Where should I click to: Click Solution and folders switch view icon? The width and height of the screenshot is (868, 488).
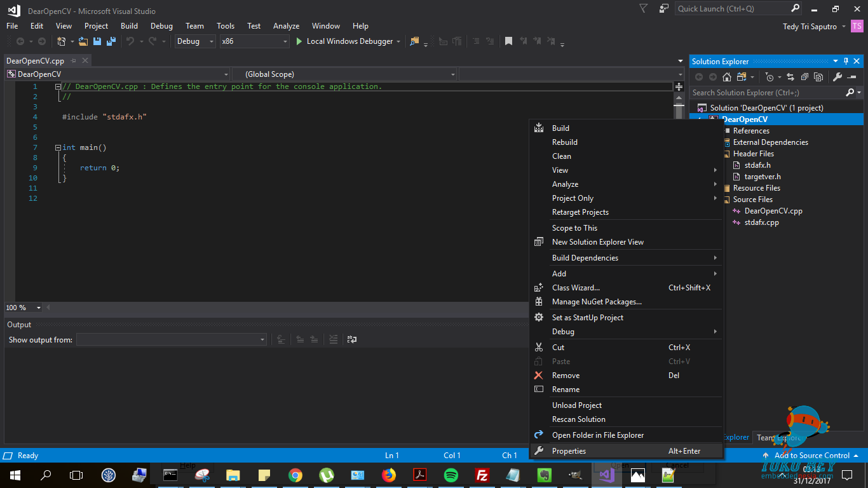click(x=740, y=77)
